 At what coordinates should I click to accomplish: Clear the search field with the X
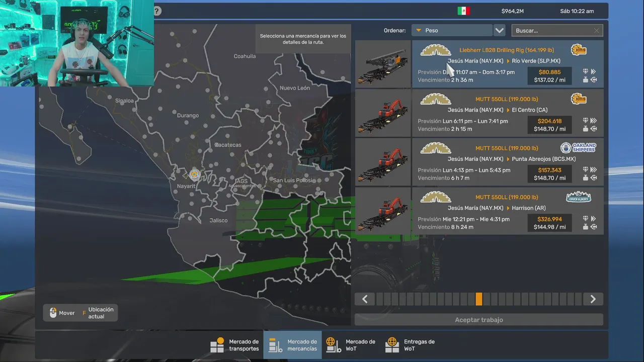[597, 31]
